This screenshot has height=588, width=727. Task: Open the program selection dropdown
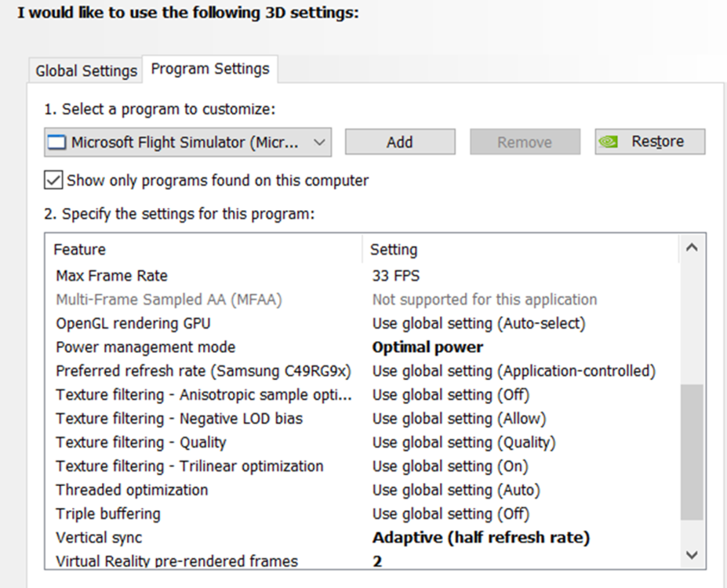tap(318, 143)
